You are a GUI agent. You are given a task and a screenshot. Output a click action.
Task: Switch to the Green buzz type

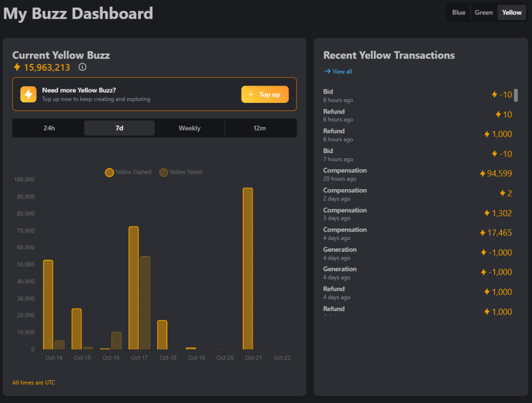coord(484,12)
